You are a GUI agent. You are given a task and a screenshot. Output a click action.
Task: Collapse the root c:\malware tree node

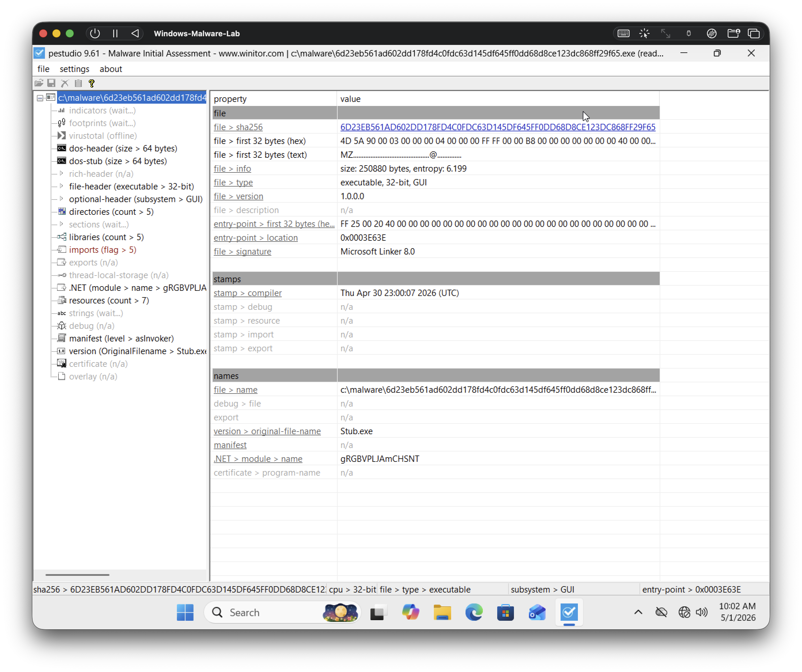coord(40,98)
